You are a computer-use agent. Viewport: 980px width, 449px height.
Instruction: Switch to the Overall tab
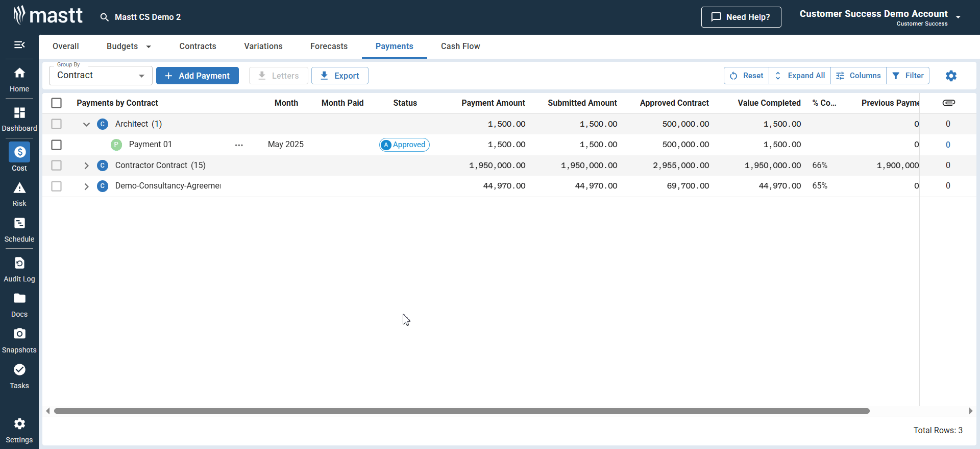(66, 46)
